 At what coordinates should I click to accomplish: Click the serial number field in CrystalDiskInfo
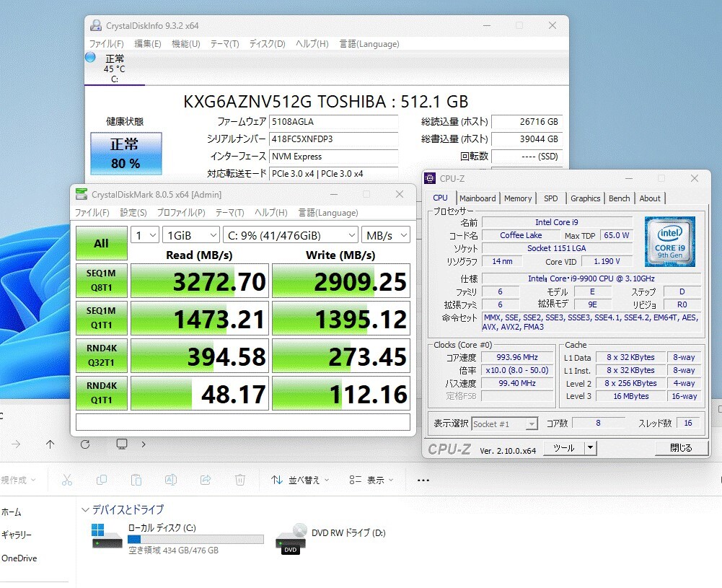pos(333,139)
